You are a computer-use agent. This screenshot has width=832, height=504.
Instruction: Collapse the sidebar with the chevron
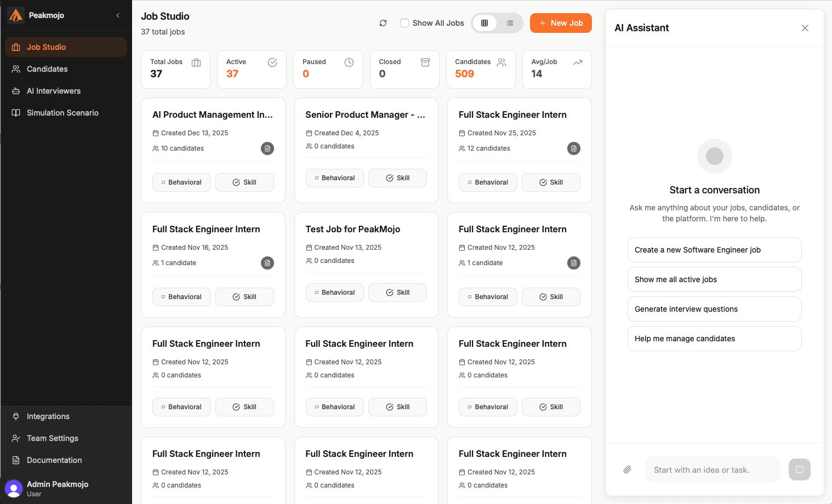pos(118,15)
